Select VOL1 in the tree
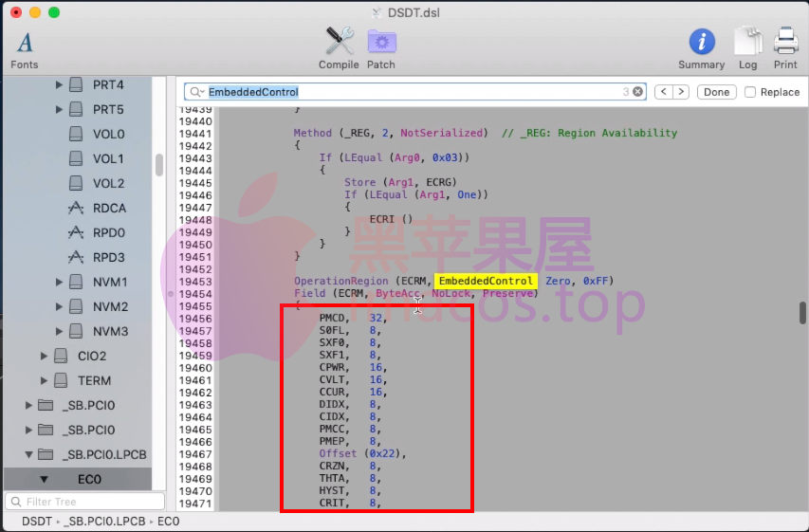Viewport: 809px width, 532px height. coord(108,159)
